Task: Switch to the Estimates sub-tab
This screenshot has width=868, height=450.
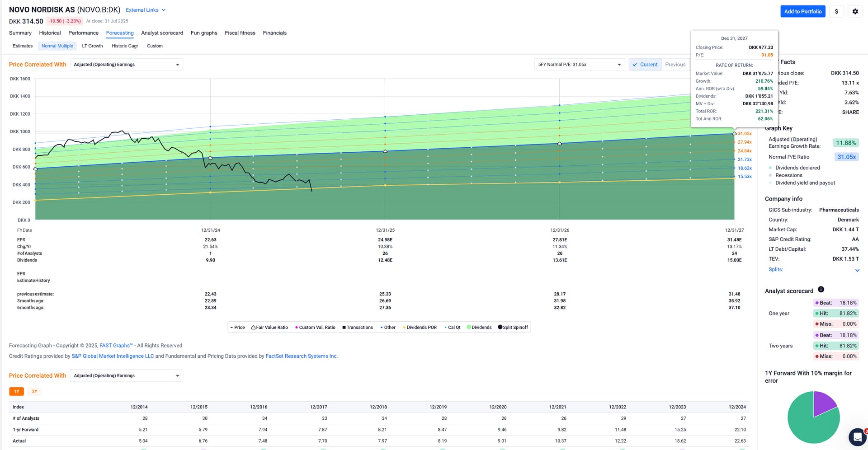Action: [23, 46]
